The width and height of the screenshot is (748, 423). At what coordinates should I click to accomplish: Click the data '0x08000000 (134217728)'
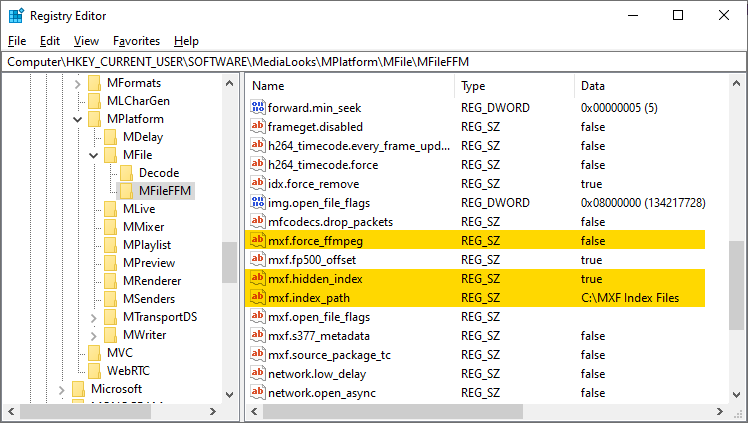(x=643, y=203)
